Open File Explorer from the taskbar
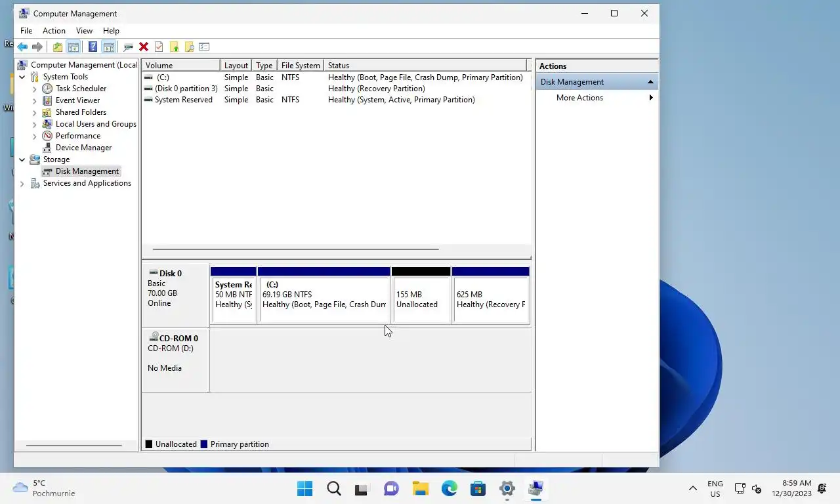The width and height of the screenshot is (840, 504). point(420,488)
